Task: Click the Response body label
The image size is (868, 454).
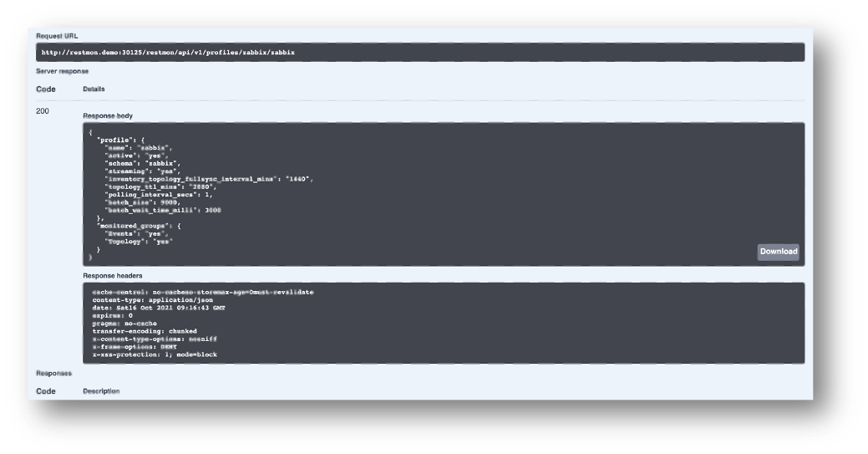Action: coord(108,115)
